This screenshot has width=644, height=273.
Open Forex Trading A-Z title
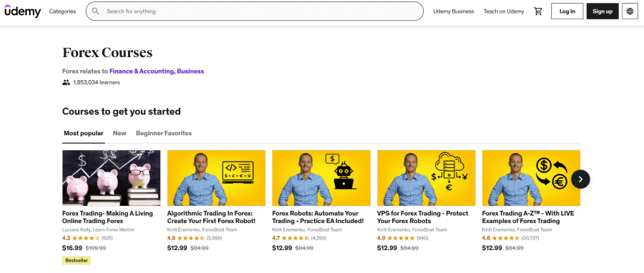click(528, 217)
